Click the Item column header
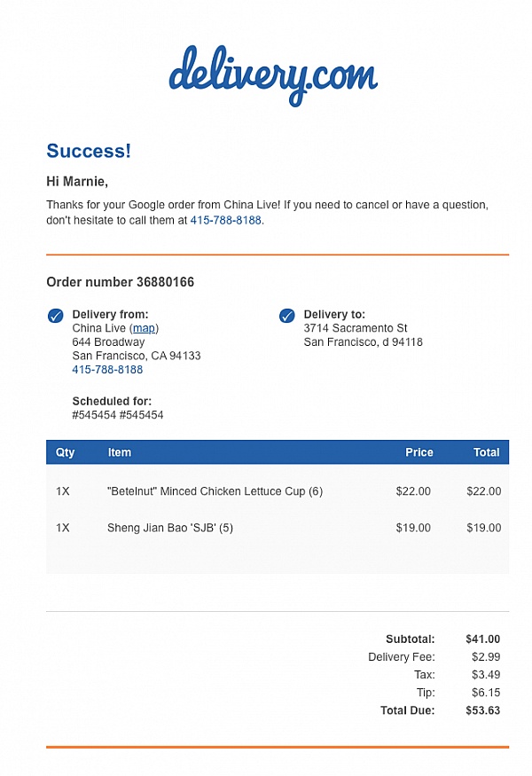 click(120, 452)
